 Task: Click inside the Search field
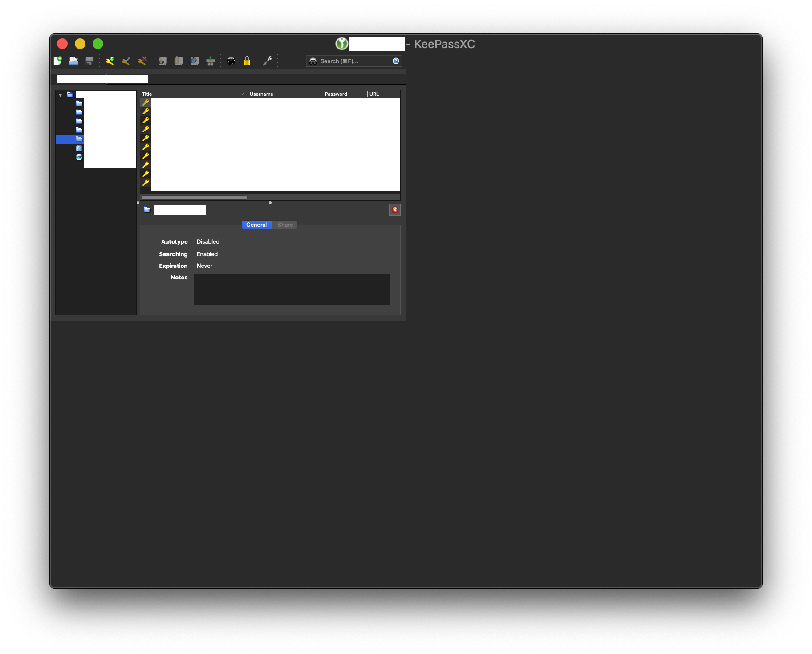point(352,61)
